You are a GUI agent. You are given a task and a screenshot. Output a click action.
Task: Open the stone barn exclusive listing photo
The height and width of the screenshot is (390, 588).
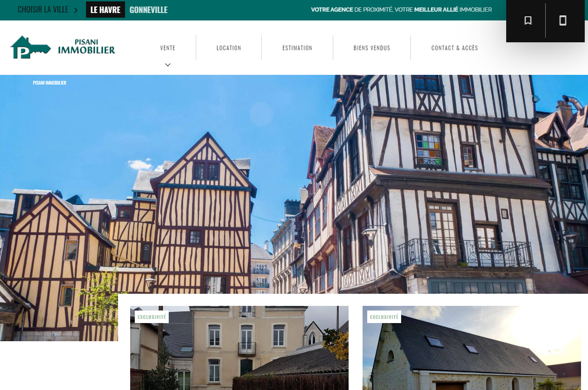(472, 348)
